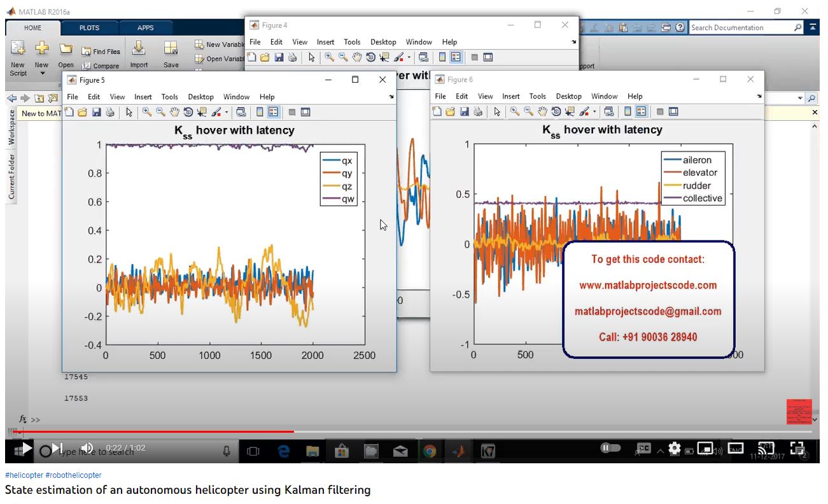Click Hide Plot Tools icon in Figure 5
Image resolution: width=828 pixels, height=504 pixels.
292,113
